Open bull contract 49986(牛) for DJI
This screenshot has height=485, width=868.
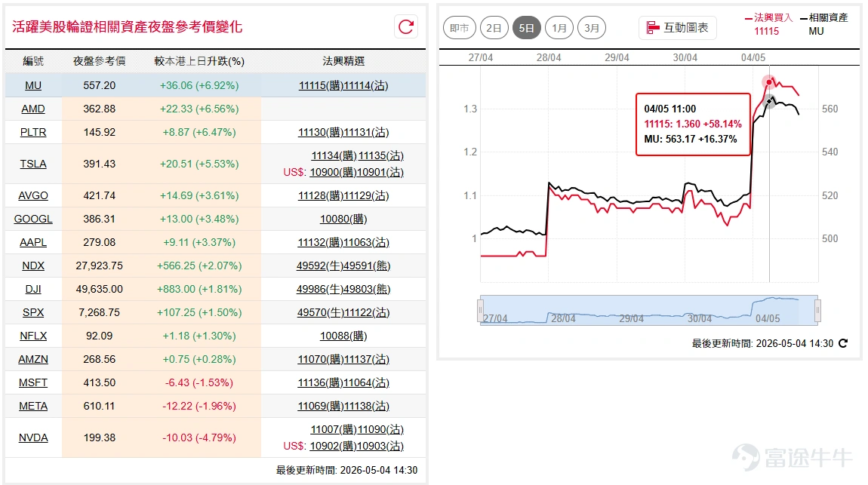click(319, 289)
